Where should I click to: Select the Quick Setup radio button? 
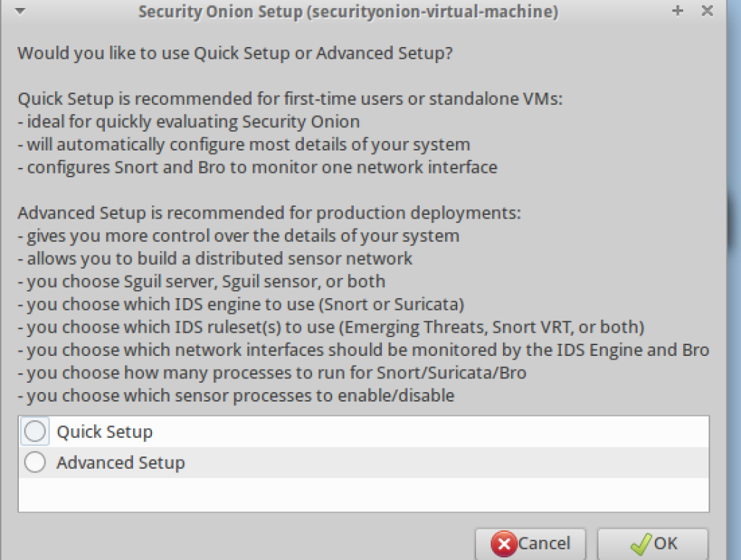click(x=35, y=432)
